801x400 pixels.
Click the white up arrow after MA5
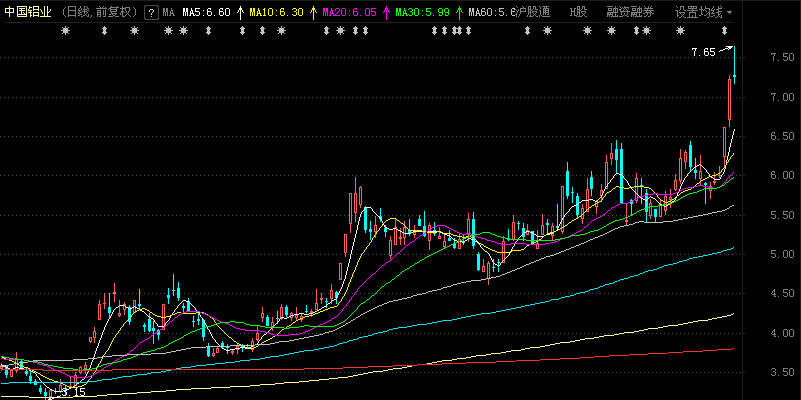coord(240,13)
